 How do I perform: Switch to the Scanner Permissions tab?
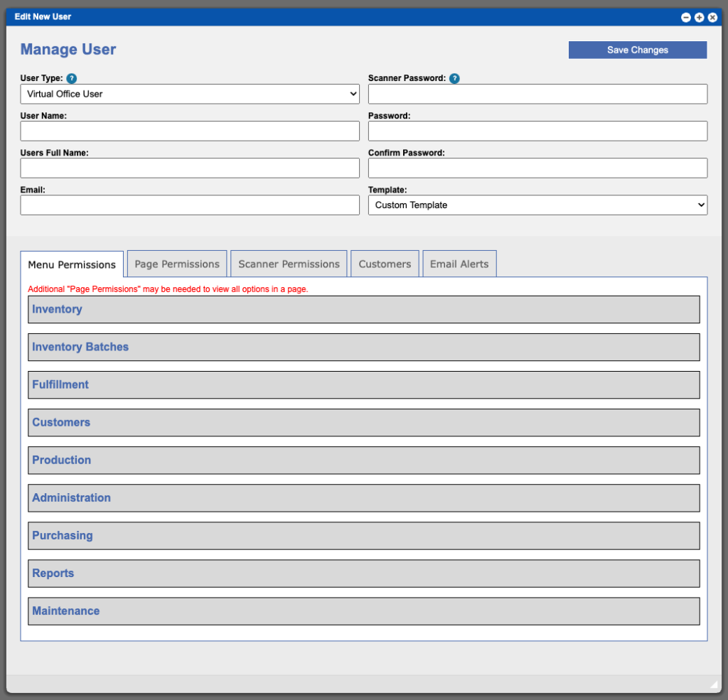point(289,263)
